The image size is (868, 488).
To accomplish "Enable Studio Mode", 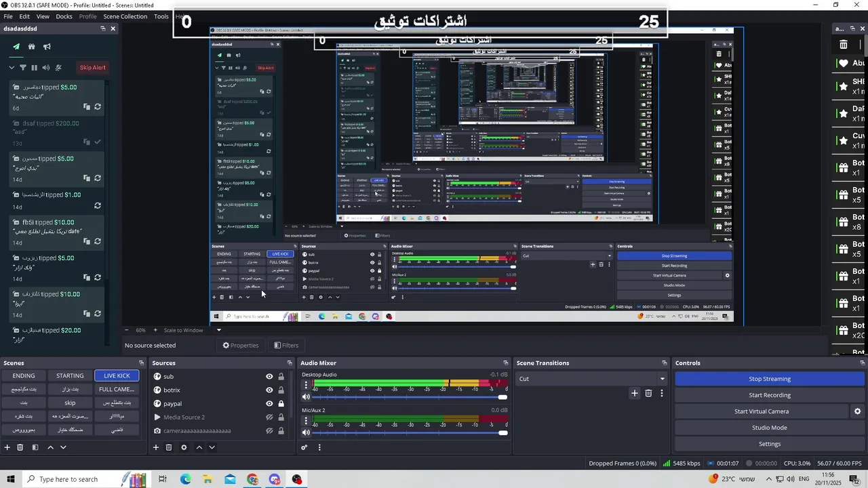I will point(769,428).
